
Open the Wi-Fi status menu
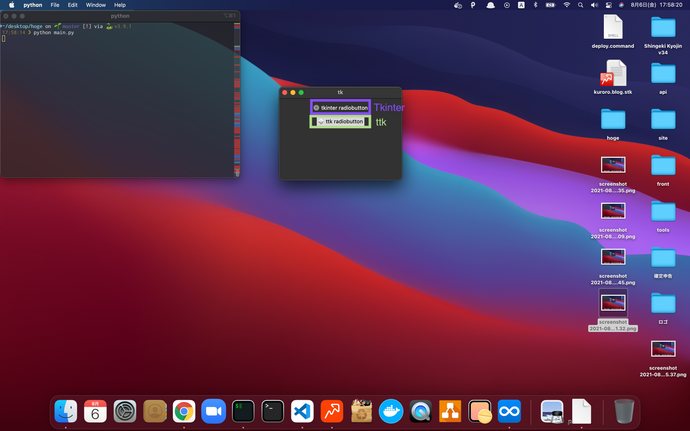[x=567, y=5]
